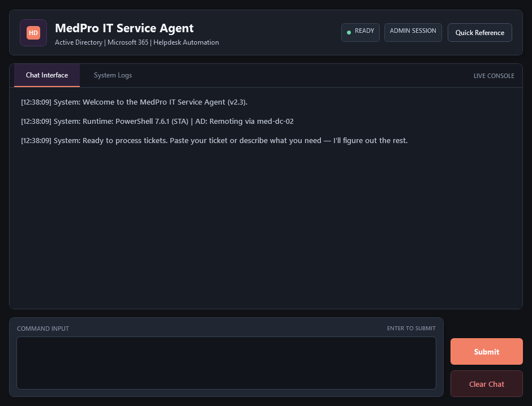Click the ready-to-process-tickets message
This screenshot has height=406, width=532.
coord(215,140)
